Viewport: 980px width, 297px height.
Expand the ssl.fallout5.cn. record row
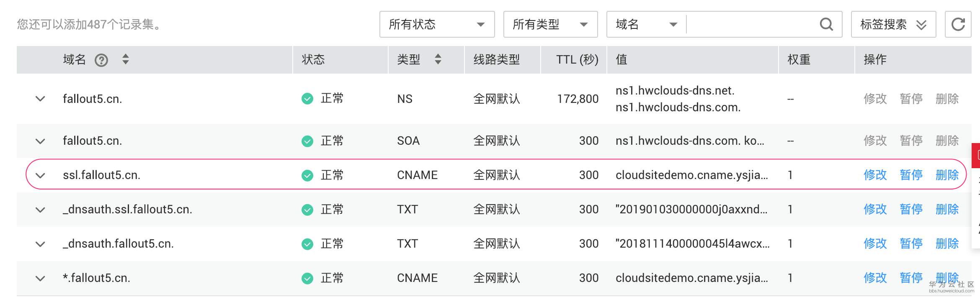pyautogui.click(x=40, y=175)
